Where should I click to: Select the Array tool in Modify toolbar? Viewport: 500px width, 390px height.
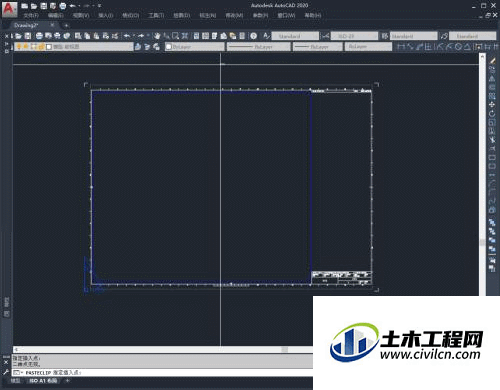[492, 96]
